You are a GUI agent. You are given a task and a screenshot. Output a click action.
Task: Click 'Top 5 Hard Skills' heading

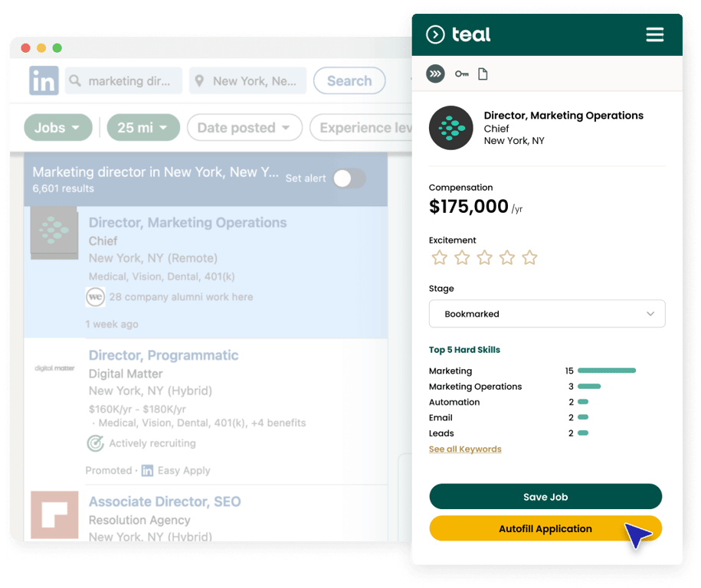point(464,350)
